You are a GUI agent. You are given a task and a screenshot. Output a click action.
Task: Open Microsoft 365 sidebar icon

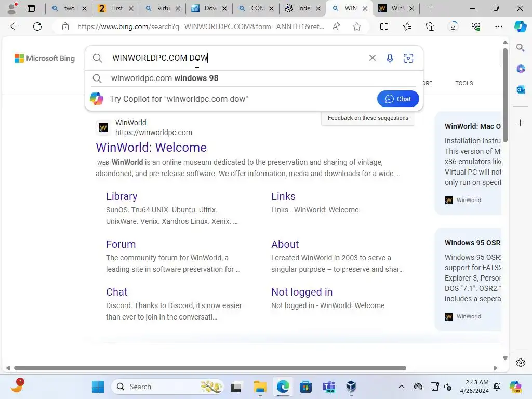tap(521, 69)
